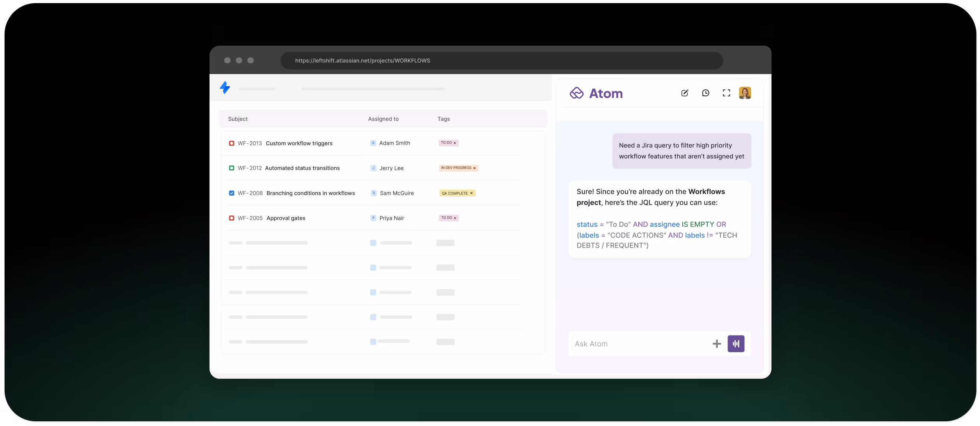Click the blue lightning bolt logo
Viewport: 980px width, 426px height.
coord(225,87)
